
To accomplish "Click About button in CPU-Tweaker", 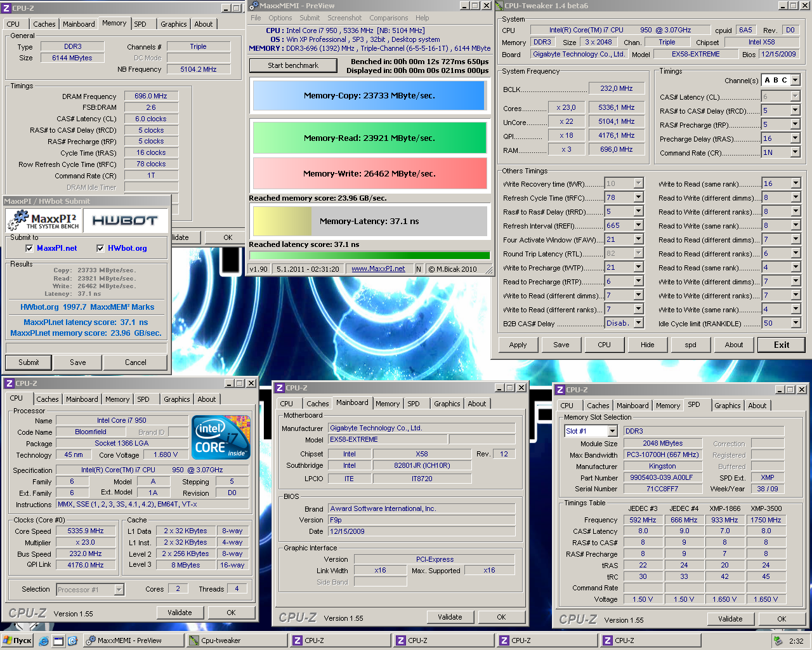I will (733, 345).
